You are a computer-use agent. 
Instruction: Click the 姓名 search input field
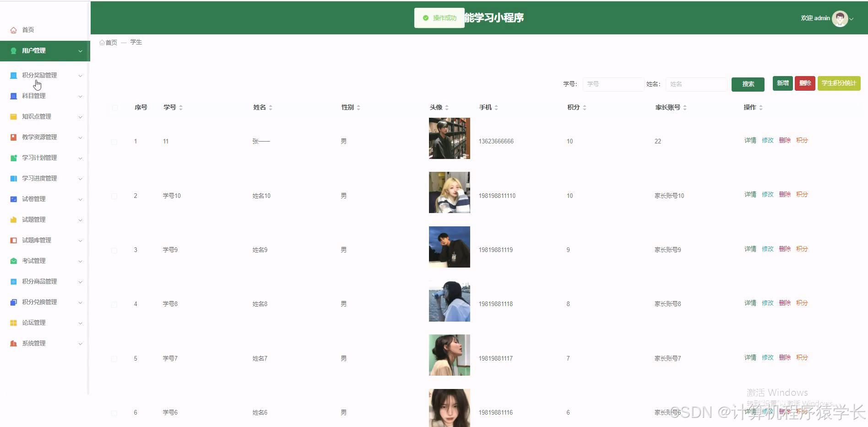point(696,84)
